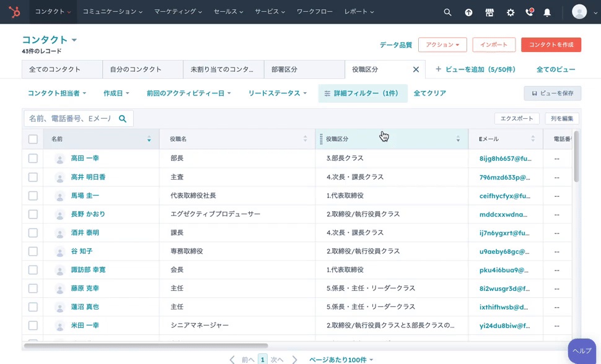Viewport: 601px width, 364px height.
Task: Open the marketplace icon
Action: (489, 12)
